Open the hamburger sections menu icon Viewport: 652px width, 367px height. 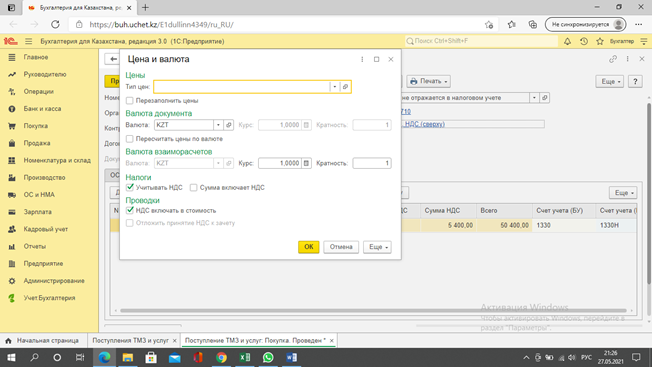[x=28, y=41]
